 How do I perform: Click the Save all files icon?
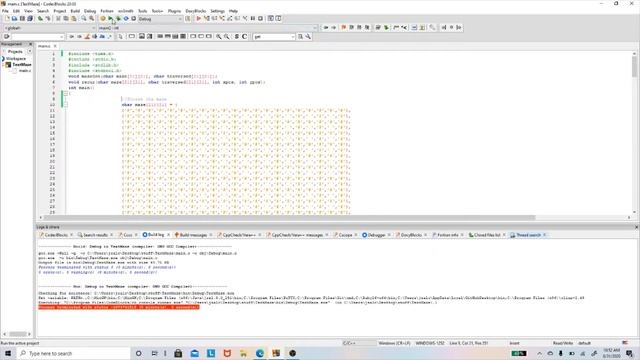30,19
